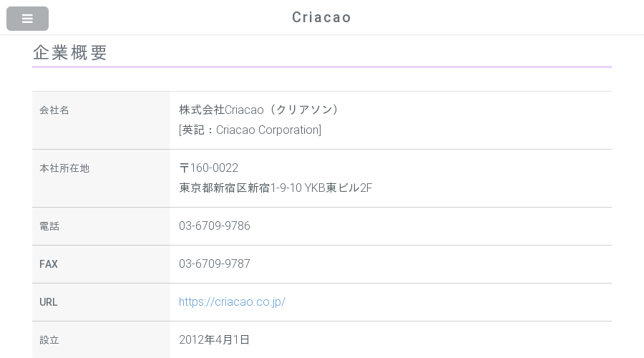
Task: Click the Japan Post 〒 symbol
Action: [x=184, y=168]
